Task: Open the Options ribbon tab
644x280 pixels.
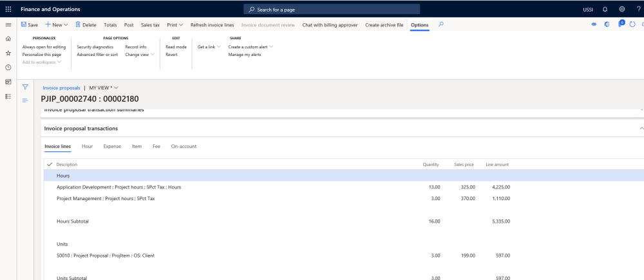Action: 419,24
